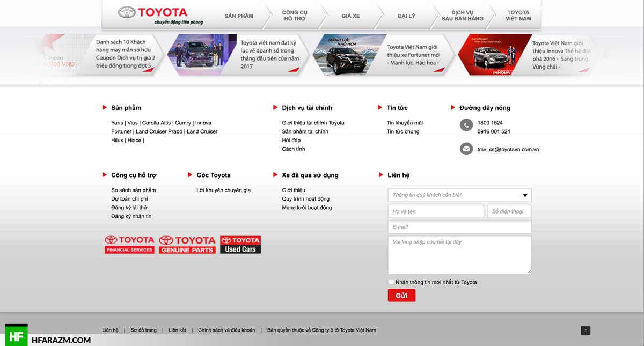Open the Toyota Genuine Parts logo
Viewport: 644px width, 346px height.
(x=187, y=245)
